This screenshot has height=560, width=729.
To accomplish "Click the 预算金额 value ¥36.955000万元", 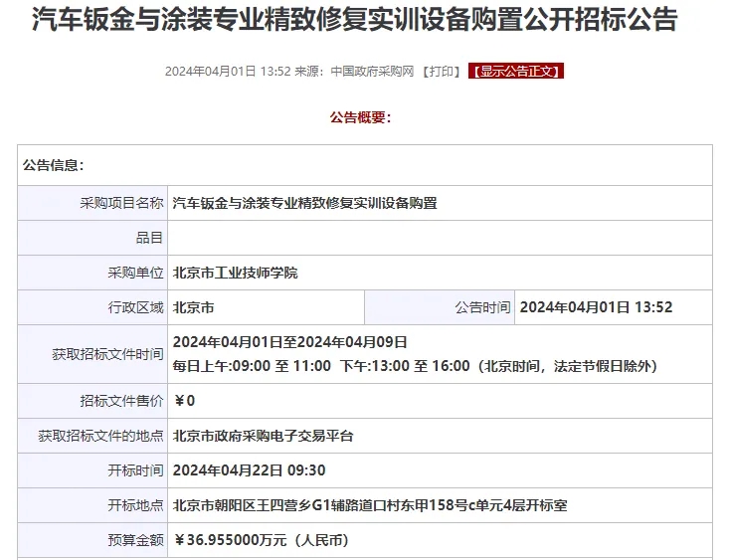I will coord(261,540).
